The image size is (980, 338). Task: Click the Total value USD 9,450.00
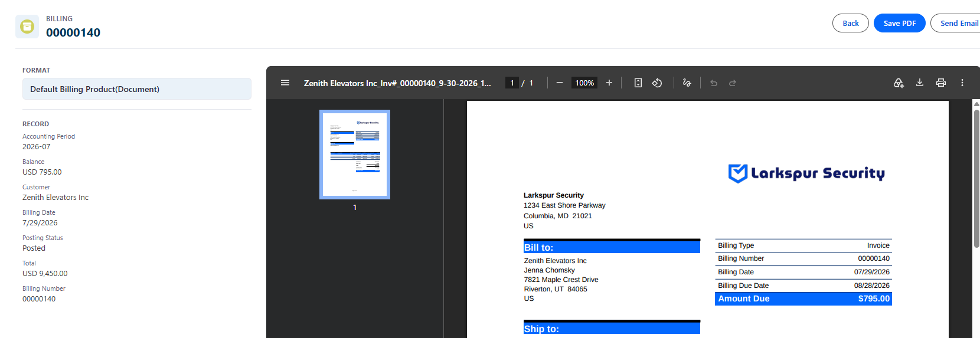(x=45, y=274)
